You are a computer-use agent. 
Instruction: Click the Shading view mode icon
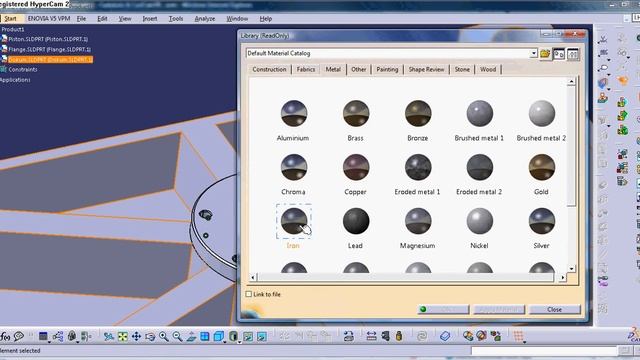233,336
